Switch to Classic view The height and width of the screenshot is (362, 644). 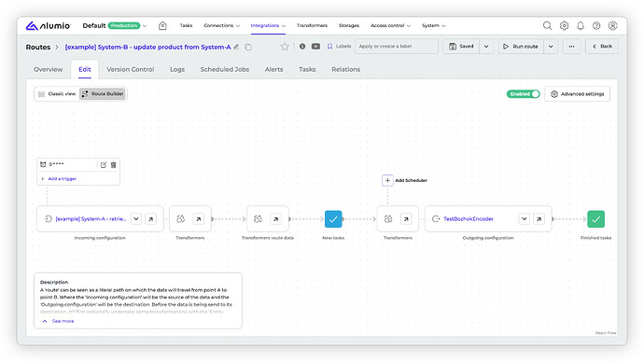pos(58,93)
